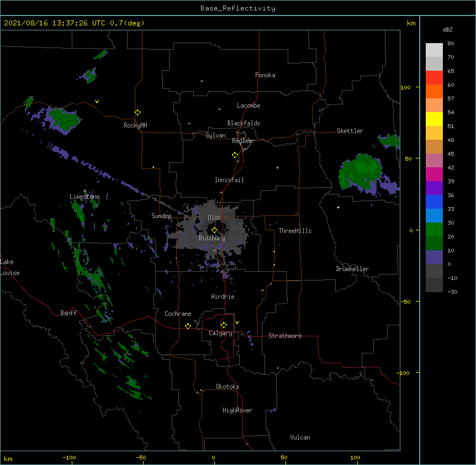Click the Banff label
Image resolution: width=476 pixels, height=465 pixels.
[68, 313]
